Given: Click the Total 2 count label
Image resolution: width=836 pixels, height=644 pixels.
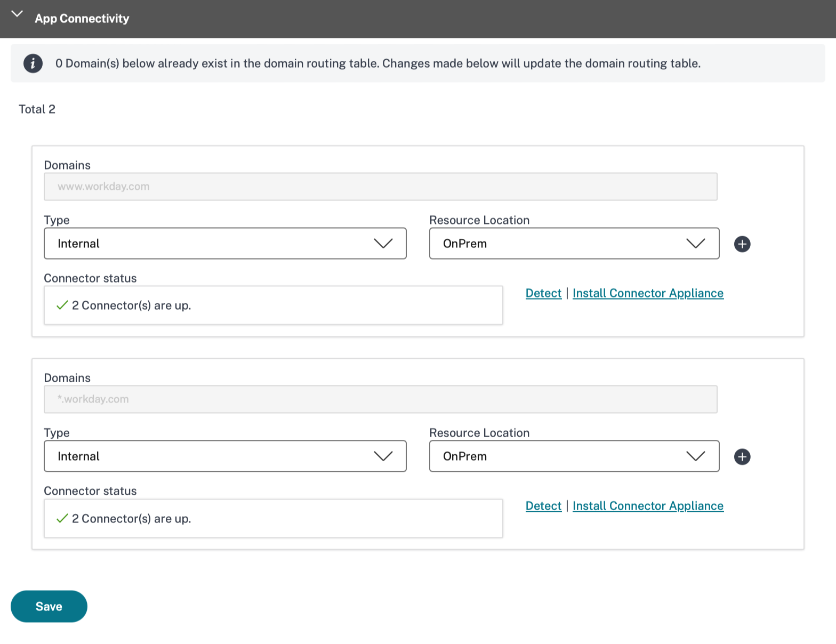Looking at the screenshot, I should tap(37, 109).
